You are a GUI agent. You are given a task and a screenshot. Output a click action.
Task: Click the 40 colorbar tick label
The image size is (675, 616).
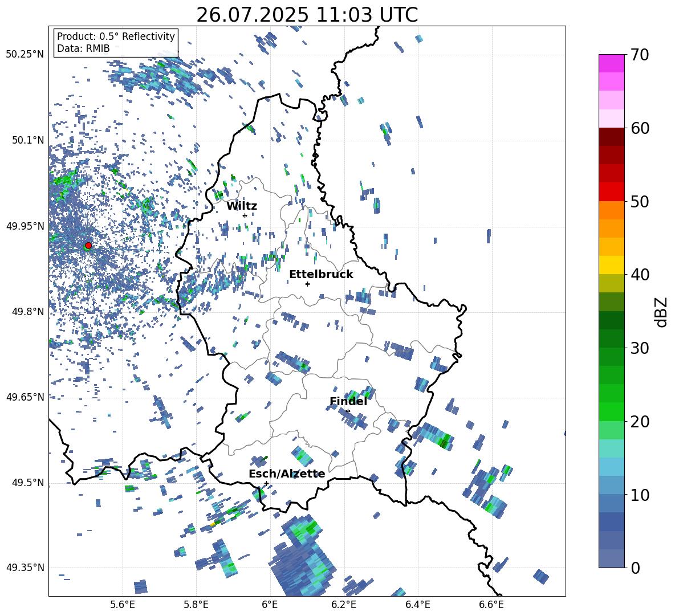pyautogui.click(x=639, y=275)
